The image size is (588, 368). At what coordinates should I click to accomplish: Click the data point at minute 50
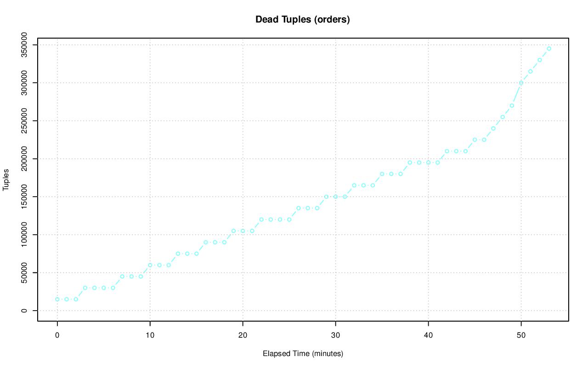521,83
